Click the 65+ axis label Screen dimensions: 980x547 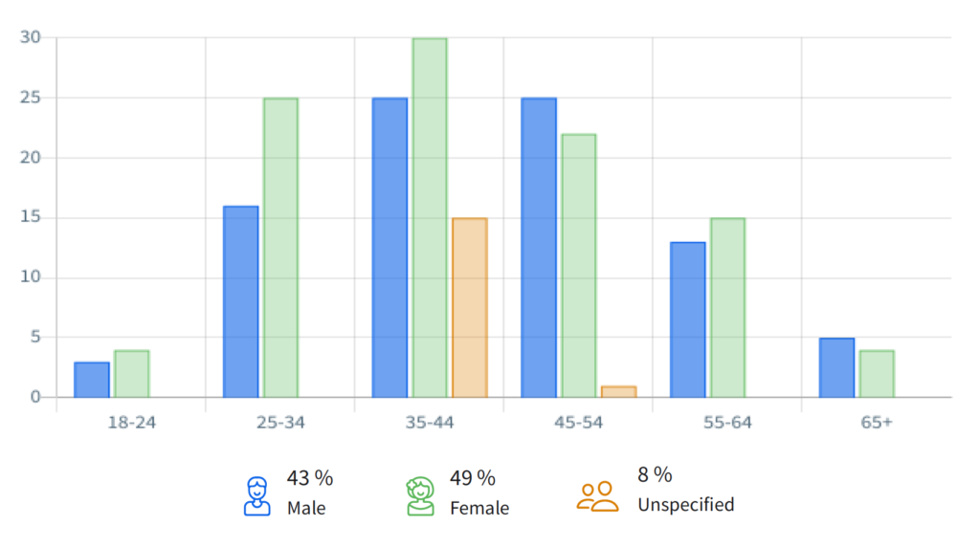coord(876,422)
